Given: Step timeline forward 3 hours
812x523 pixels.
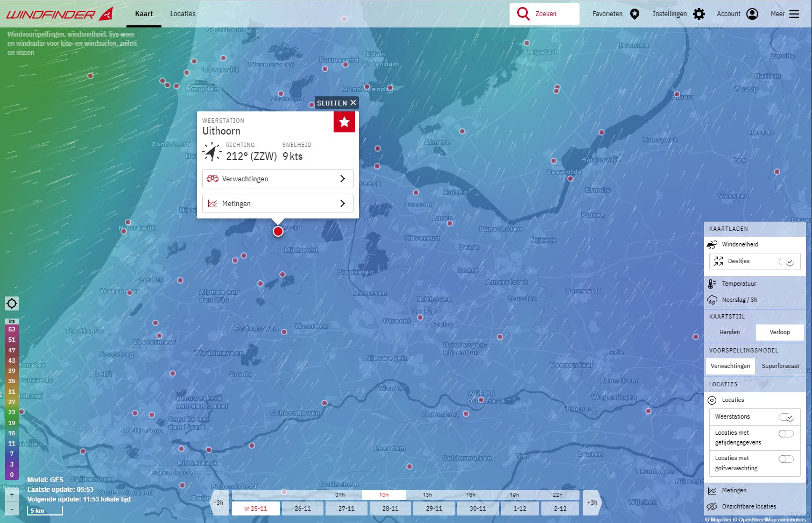Looking at the screenshot, I should [x=592, y=503].
